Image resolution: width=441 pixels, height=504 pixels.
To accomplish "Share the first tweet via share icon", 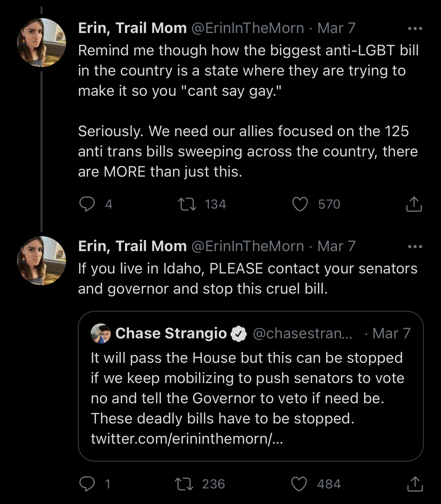I will click(414, 204).
